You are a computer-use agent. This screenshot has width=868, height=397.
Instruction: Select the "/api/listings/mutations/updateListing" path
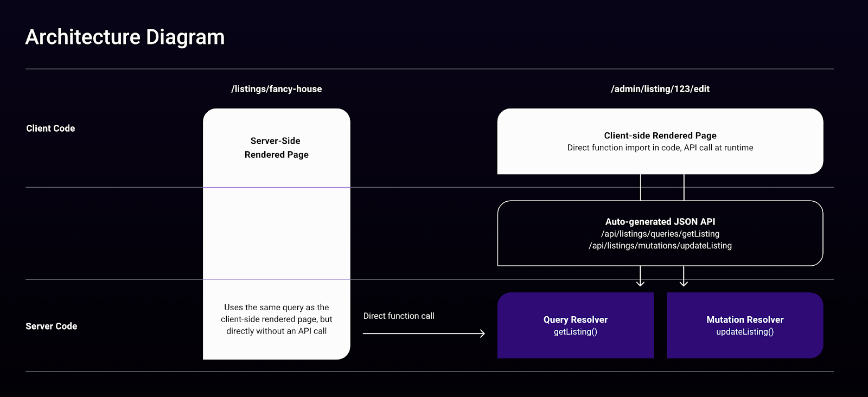point(660,246)
